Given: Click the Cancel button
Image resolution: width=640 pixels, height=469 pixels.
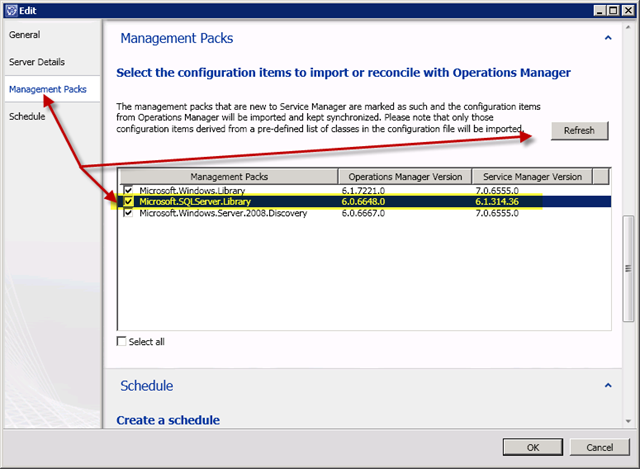Looking at the screenshot, I should [x=600, y=447].
